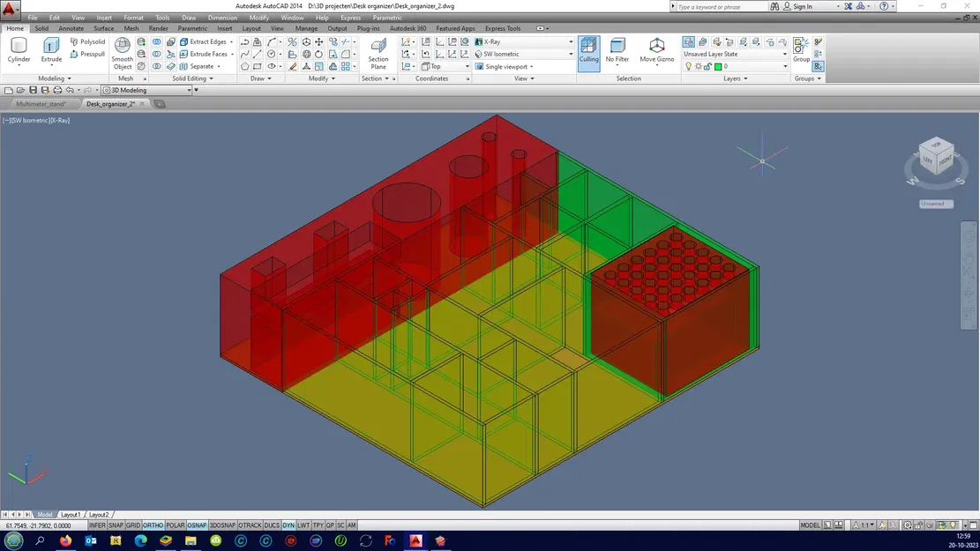Pick the Move tool in Modify panel

click(x=319, y=41)
